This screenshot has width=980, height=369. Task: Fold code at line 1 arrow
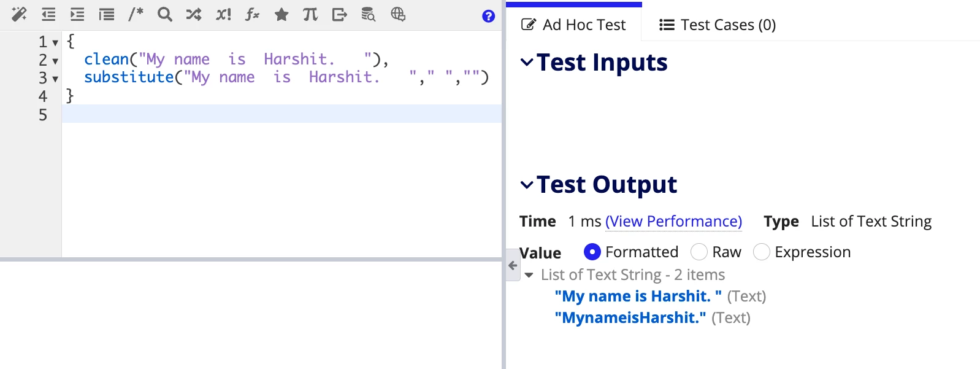(x=55, y=43)
